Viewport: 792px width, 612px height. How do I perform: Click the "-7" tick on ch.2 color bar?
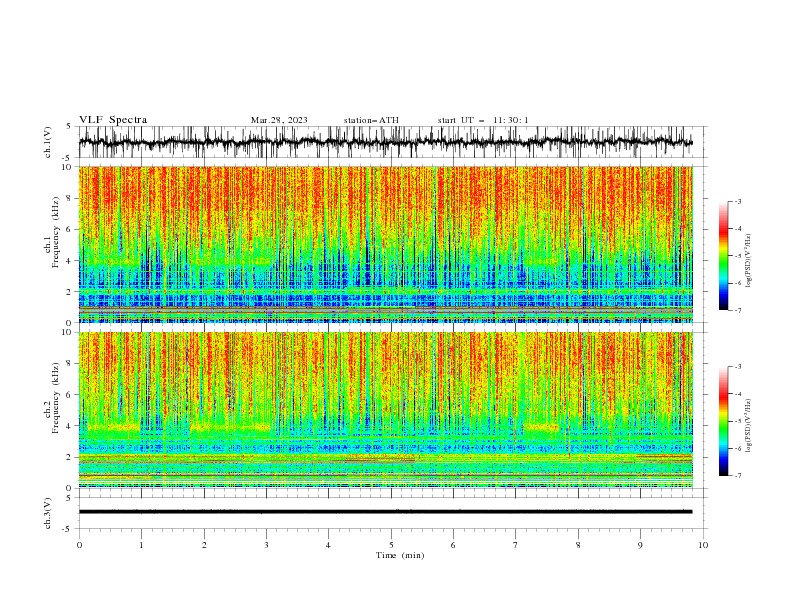(x=737, y=476)
